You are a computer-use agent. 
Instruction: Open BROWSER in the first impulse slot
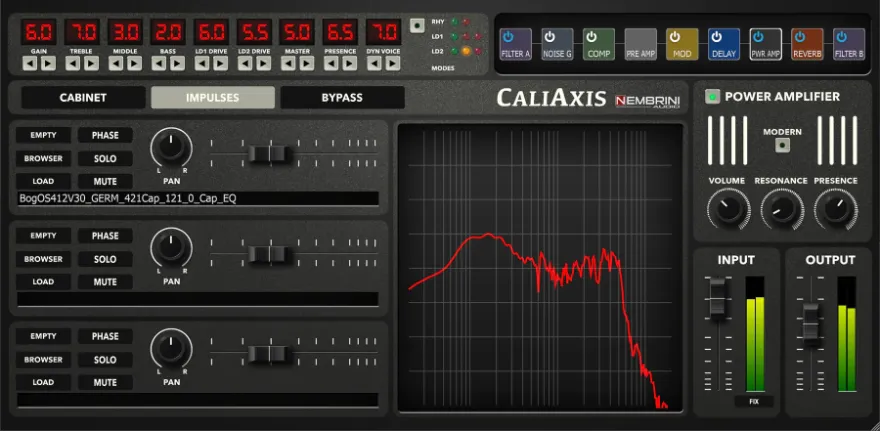coord(43,158)
